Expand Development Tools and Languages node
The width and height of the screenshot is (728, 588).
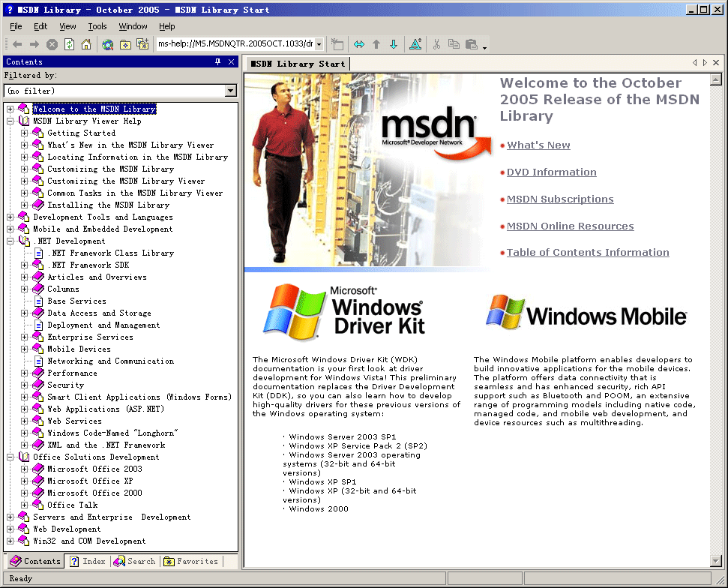coord(10,217)
